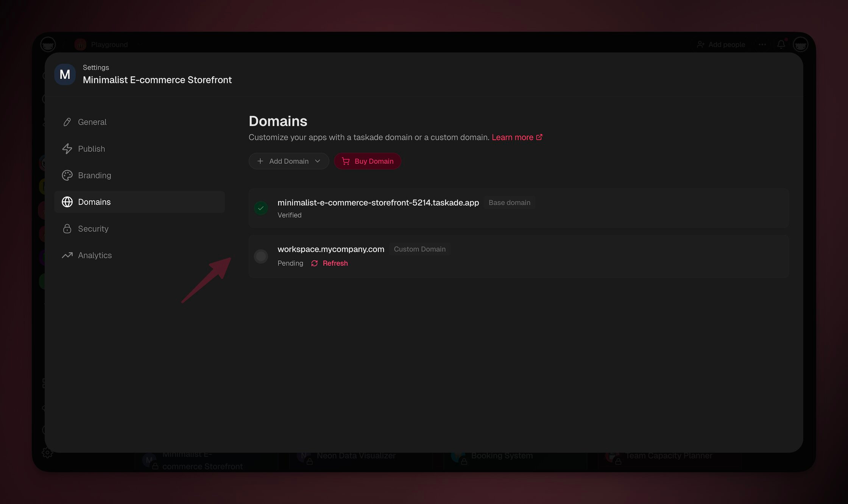Click the M app avatar in header

[65, 74]
